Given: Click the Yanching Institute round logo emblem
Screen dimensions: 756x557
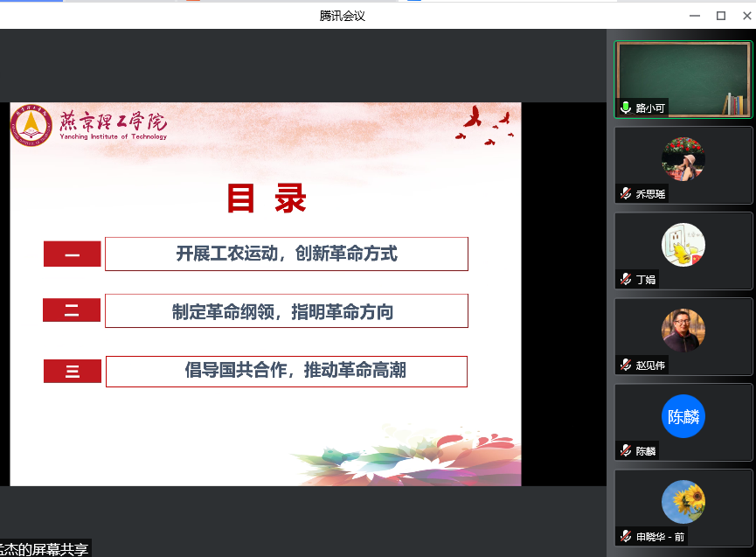Looking at the screenshot, I should click(x=32, y=125).
